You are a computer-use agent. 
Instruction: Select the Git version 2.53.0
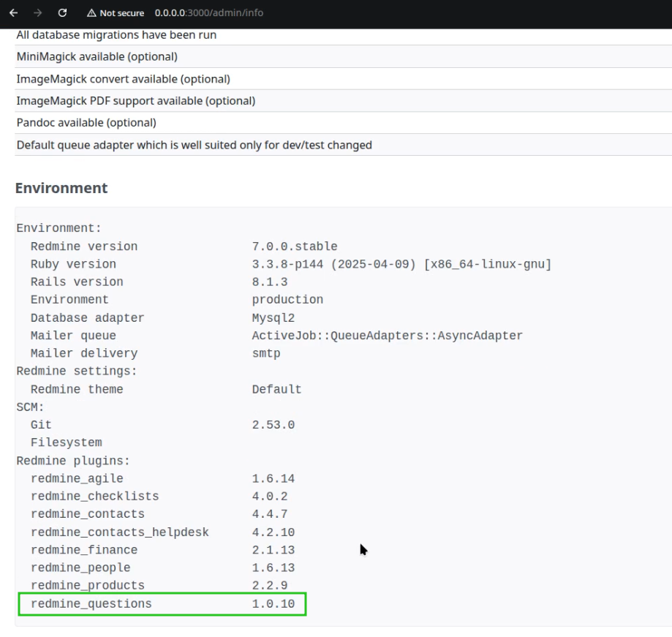[x=273, y=425]
